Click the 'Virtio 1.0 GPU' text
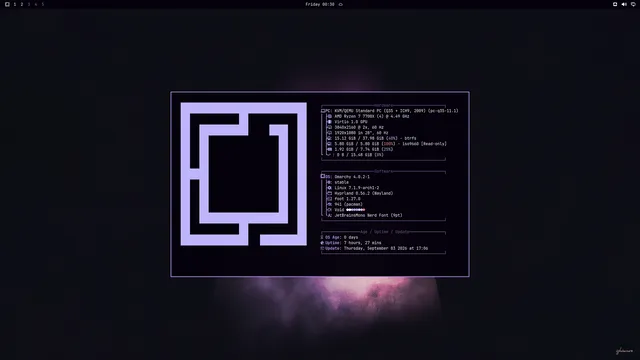 (x=351, y=122)
